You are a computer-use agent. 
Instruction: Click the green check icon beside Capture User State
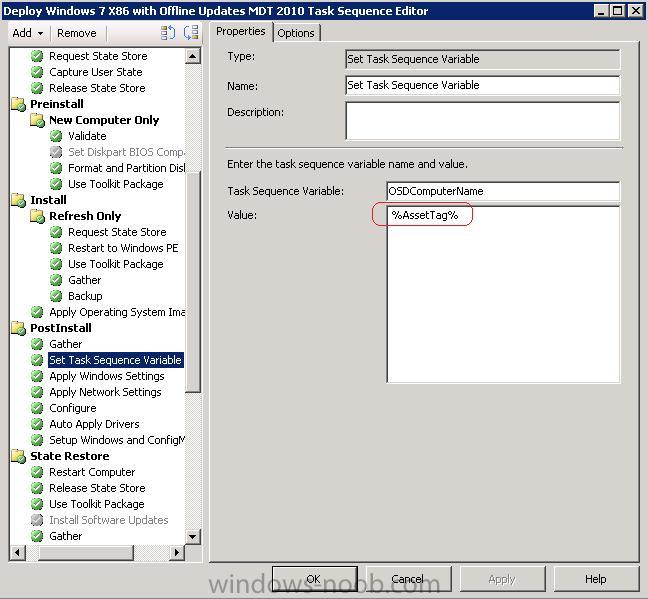(37, 72)
